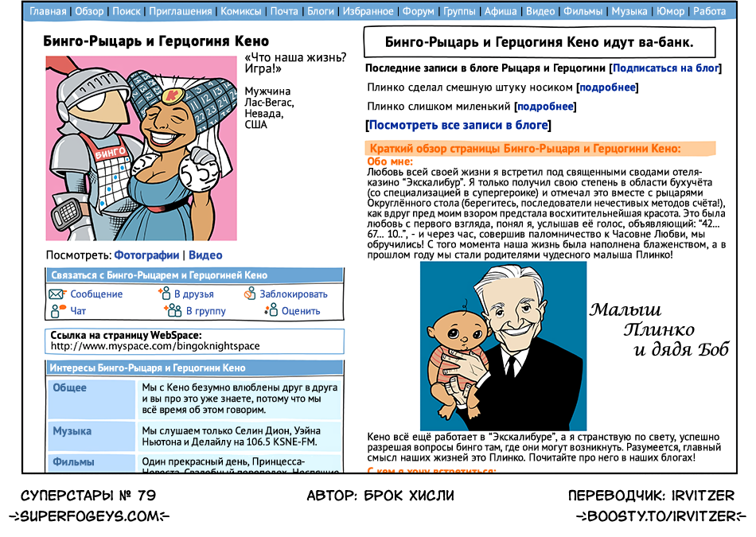Open Работа in the navigation bar
The height and width of the screenshot is (537, 756).
pos(709,11)
